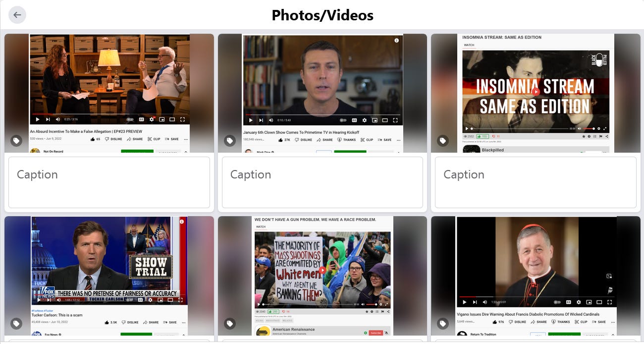The width and height of the screenshot is (644, 344).
Task: Click 'SHARE' under 'An Absurd Incentive' title
Action: click(135, 139)
